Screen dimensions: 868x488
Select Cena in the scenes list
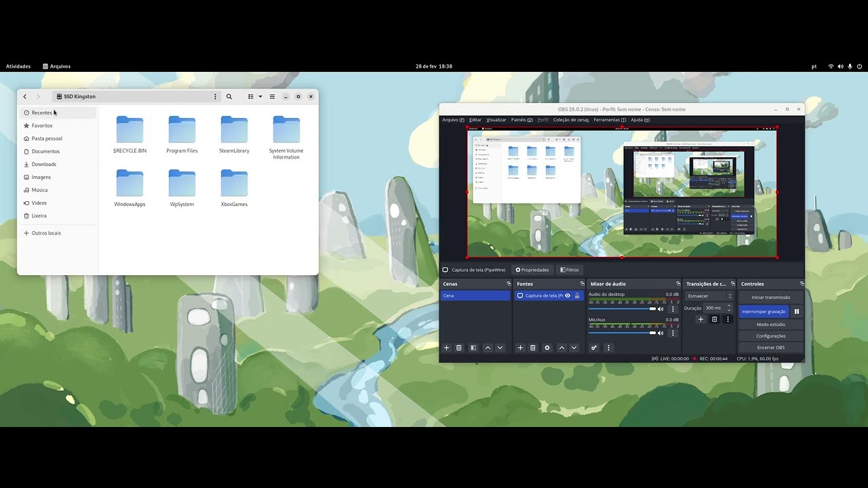(x=475, y=296)
